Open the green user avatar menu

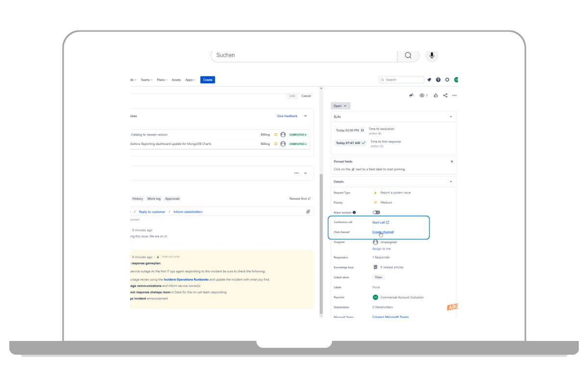pos(456,80)
